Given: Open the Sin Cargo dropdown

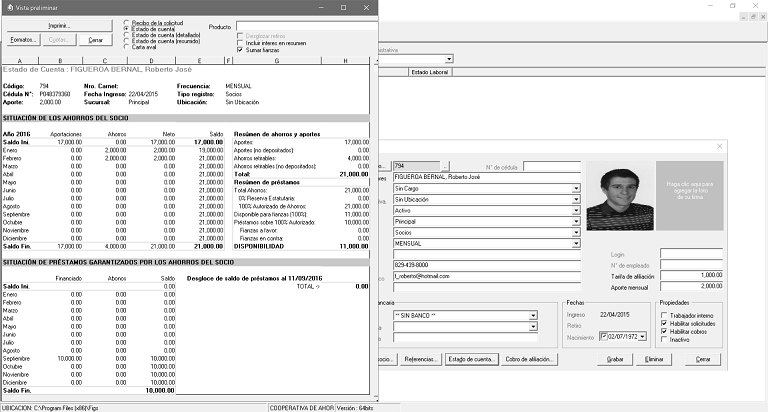Looking at the screenshot, I should pyautogui.click(x=576, y=188).
